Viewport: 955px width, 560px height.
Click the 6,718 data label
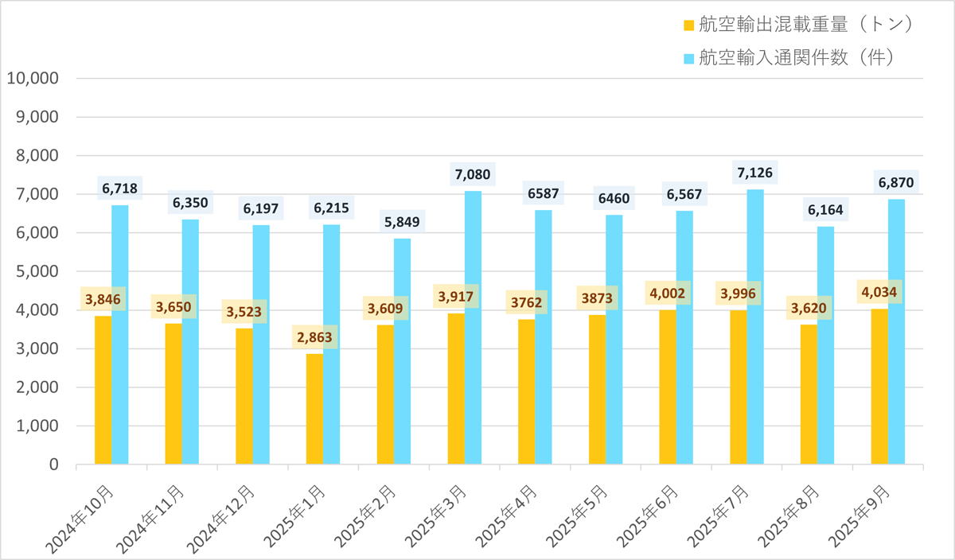coord(120,189)
